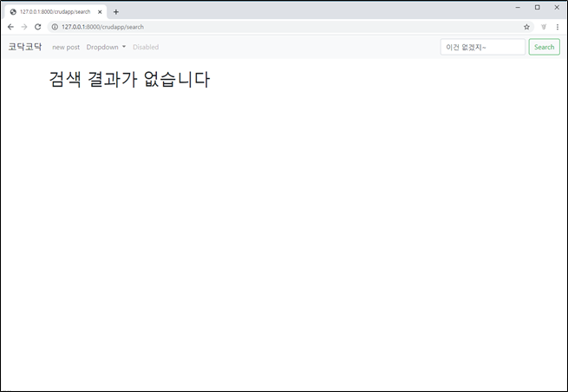568x392 pixels.
Task: Close the browser window
Action: pyautogui.click(x=557, y=7)
